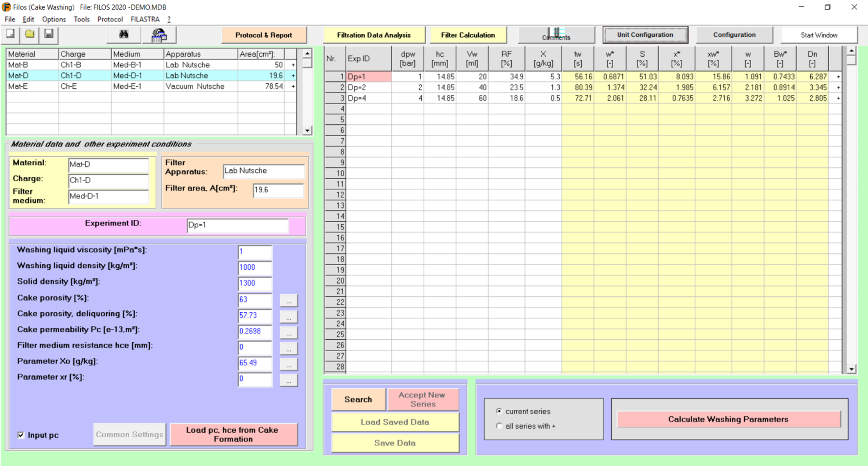Image resolution: width=868 pixels, height=466 pixels.
Task: Open the ... button beside Parameter xr
Action: pos(289,380)
